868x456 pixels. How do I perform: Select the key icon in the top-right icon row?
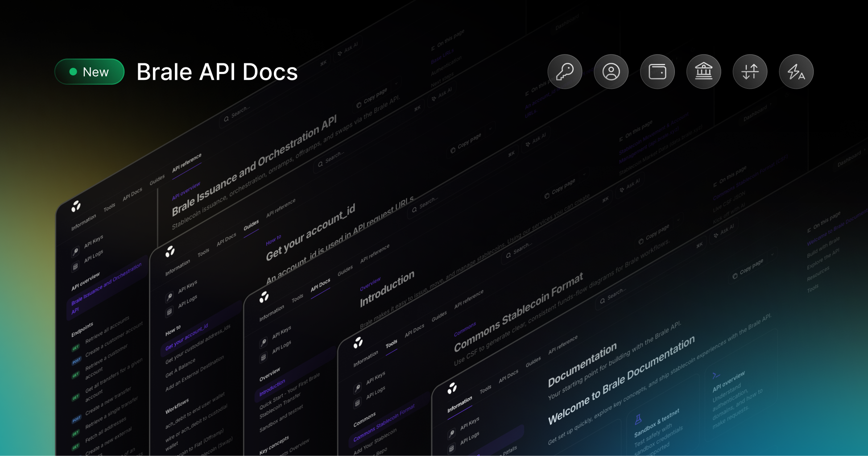click(565, 71)
